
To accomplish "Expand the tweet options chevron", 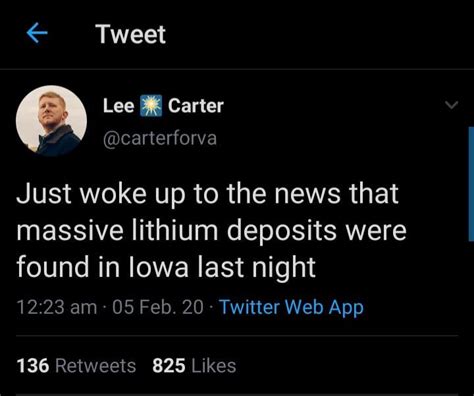I will click(x=452, y=105).
